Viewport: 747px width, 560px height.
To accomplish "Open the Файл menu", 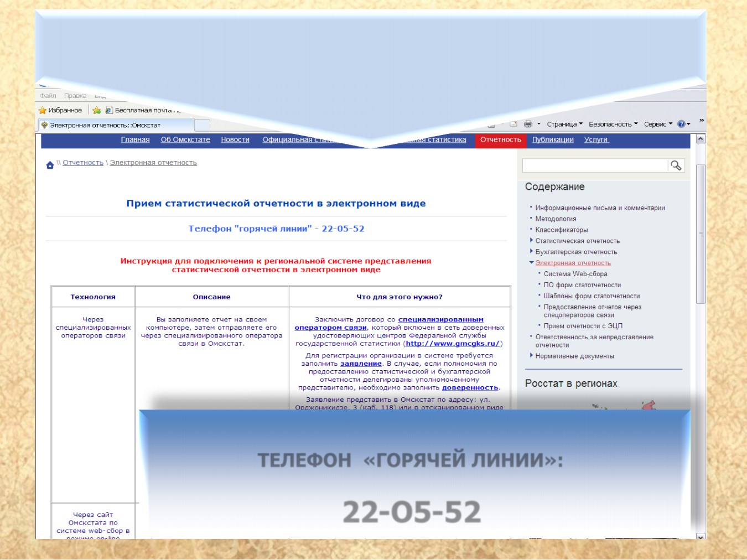I will (x=48, y=96).
